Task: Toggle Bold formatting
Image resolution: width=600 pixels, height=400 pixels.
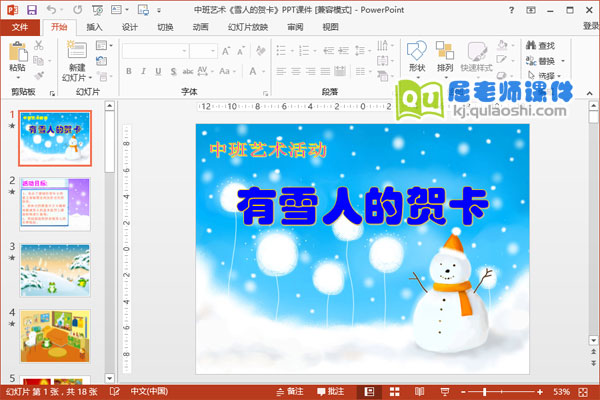Action: (x=129, y=71)
